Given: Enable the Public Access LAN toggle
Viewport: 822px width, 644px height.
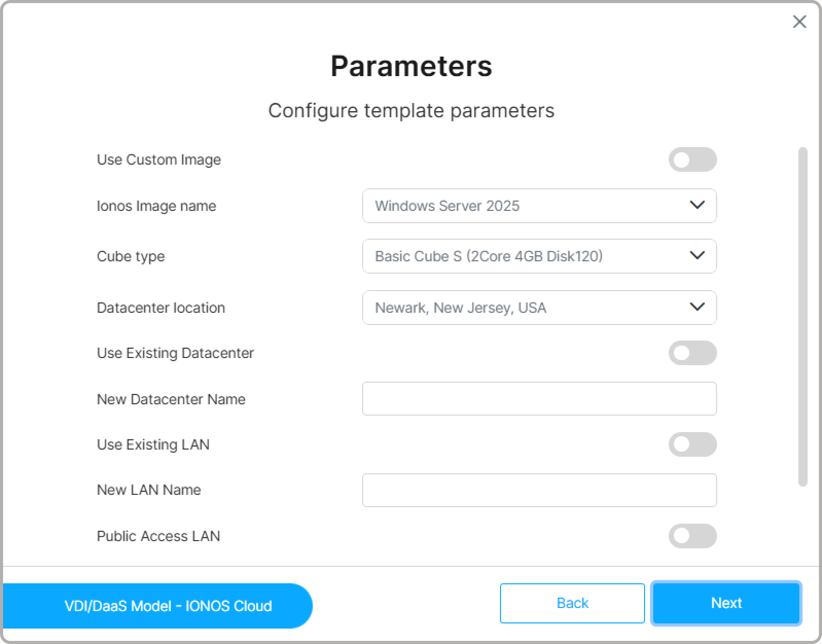Looking at the screenshot, I should coord(692,536).
